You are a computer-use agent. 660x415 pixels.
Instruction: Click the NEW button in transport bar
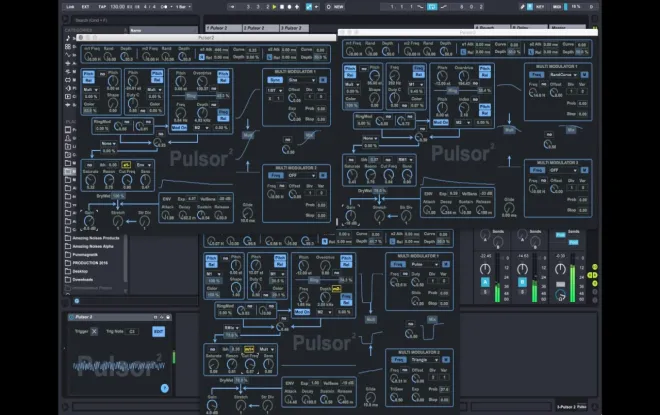[339, 7]
